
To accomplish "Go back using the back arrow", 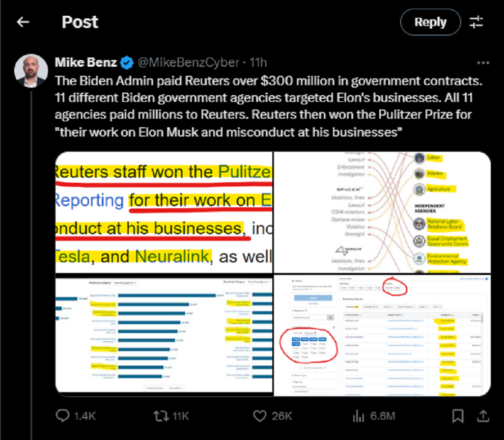I will tap(23, 22).
